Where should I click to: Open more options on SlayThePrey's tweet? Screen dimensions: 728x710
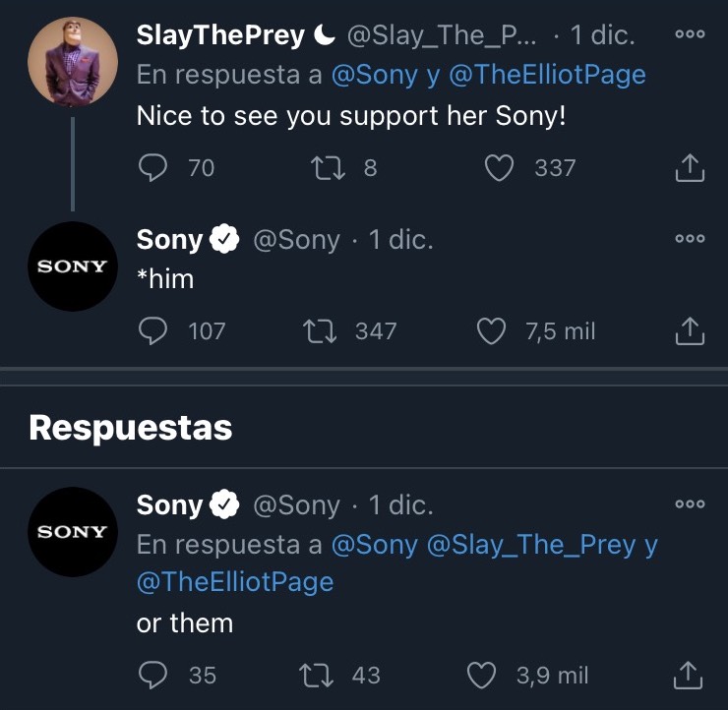pyautogui.click(x=691, y=33)
